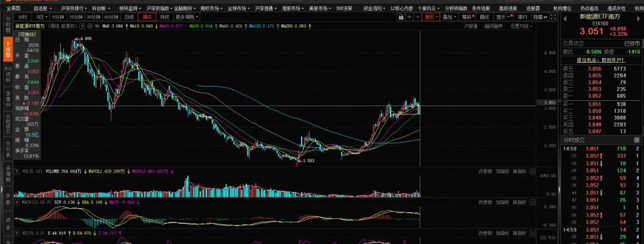The height and width of the screenshot is (244, 644).
Task: Open 分时成交 sidebar item
Action: coord(8,124)
